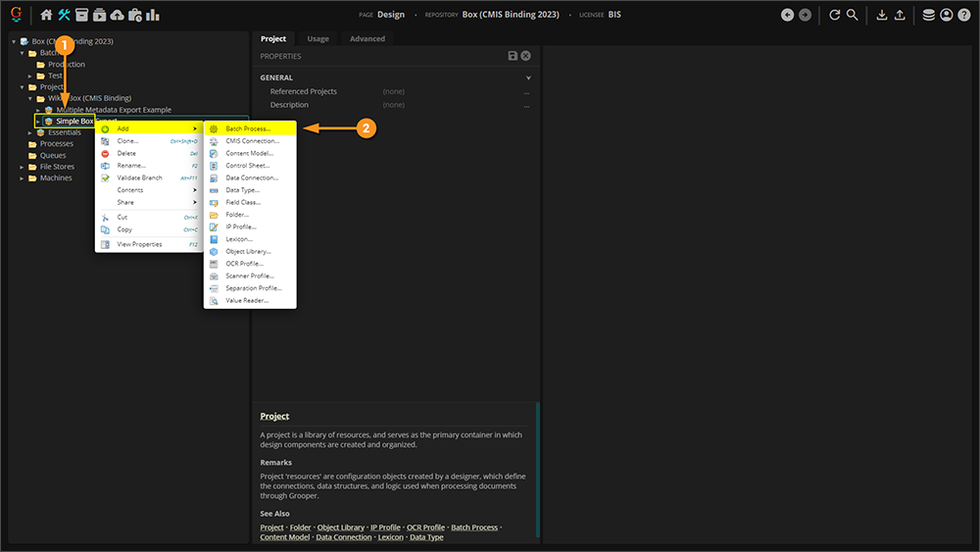This screenshot has height=552, width=980.
Task: Open the user account icon
Action: 946,15
